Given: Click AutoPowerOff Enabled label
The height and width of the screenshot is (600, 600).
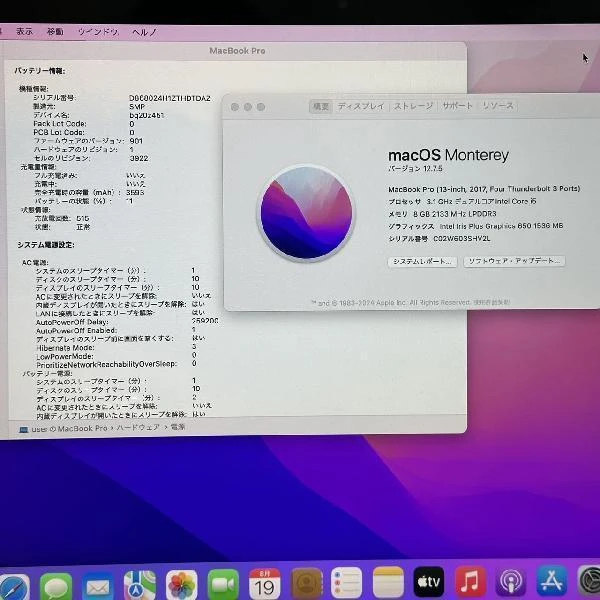Looking at the screenshot, I should coord(76,331).
